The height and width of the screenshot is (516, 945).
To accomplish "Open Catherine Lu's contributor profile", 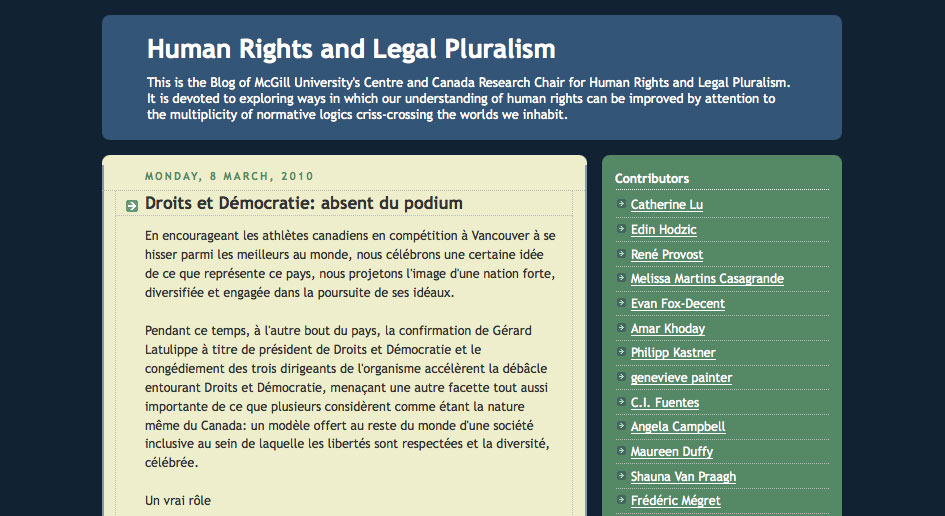I will pos(667,205).
